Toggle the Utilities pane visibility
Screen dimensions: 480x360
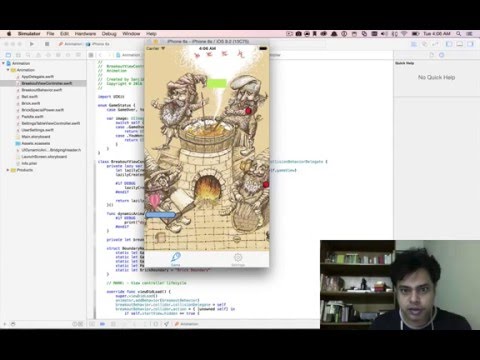(470, 44)
